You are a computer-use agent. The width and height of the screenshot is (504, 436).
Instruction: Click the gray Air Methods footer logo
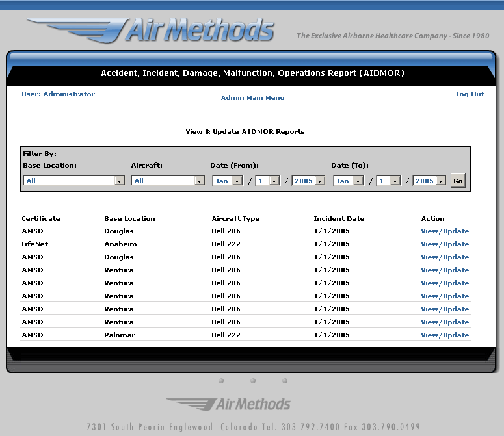tap(228, 404)
